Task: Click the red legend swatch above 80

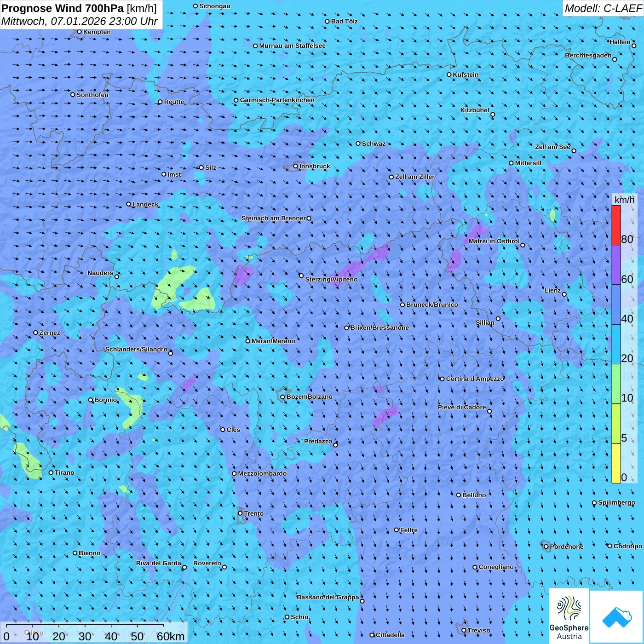Action: click(x=616, y=225)
